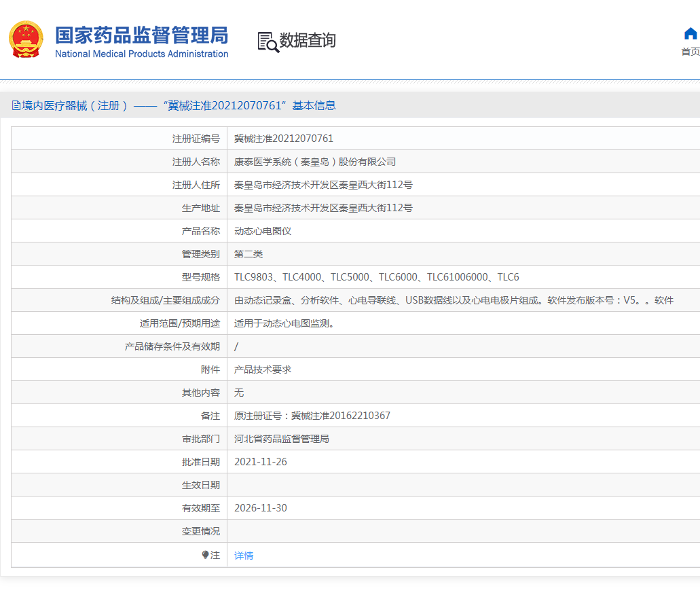Click the 审批部门 label

201,439
